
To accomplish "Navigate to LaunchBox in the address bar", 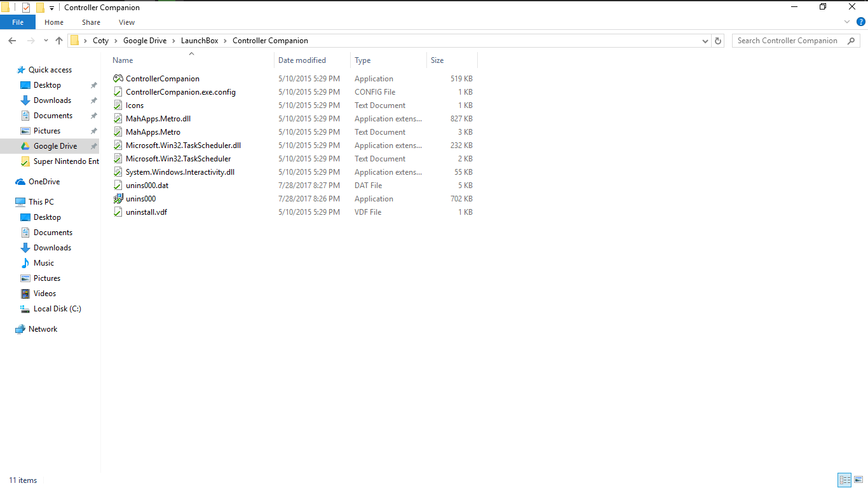I will (200, 41).
